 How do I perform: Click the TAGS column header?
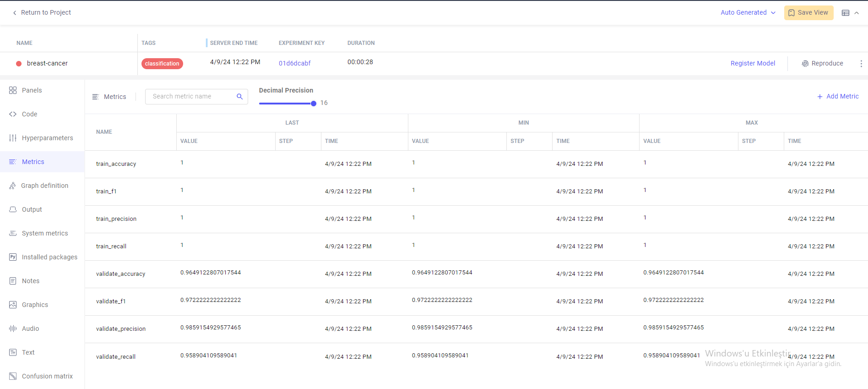point(148,43)
